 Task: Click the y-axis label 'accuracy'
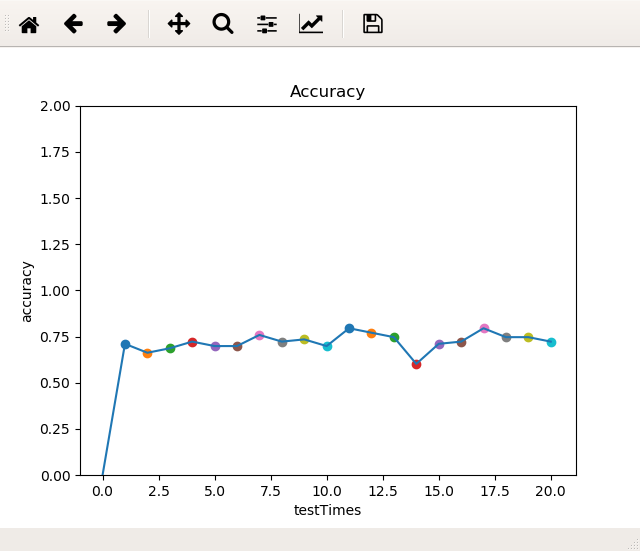click(26, 292)
